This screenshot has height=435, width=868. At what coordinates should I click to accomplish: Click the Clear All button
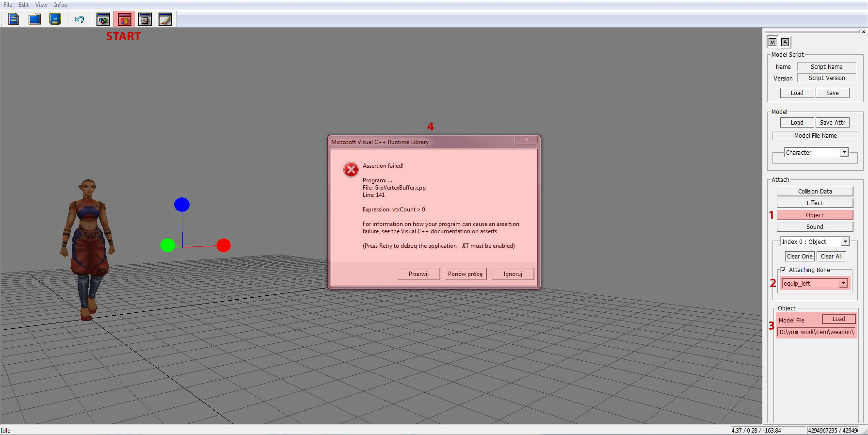pyautogui.click(x=831, y=257)
